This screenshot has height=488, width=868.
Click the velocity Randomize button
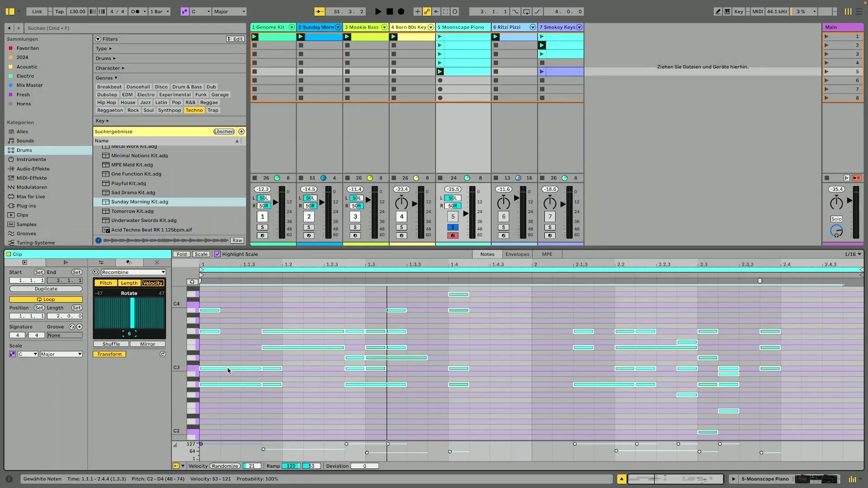[225, 466]
